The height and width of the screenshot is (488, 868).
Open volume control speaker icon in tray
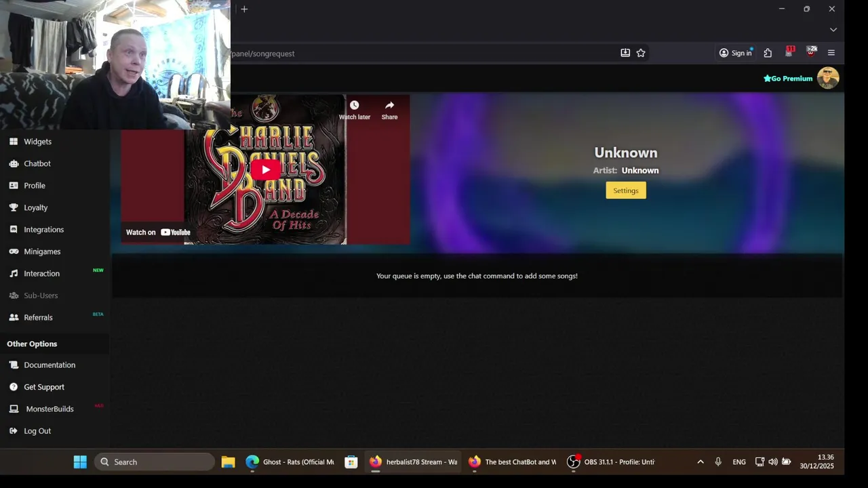[x=773, y=462]
